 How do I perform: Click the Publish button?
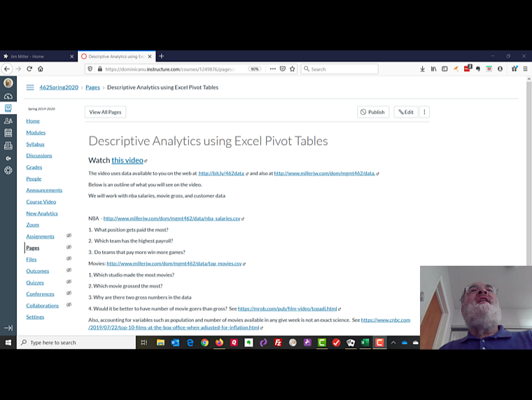tap(373, 112)
